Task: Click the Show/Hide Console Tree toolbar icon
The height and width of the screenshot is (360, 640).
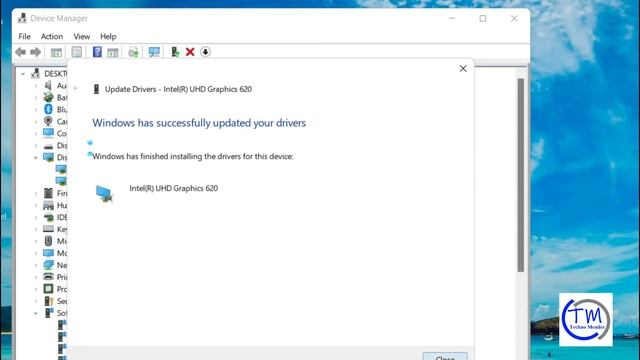Action: coord(56,52)
